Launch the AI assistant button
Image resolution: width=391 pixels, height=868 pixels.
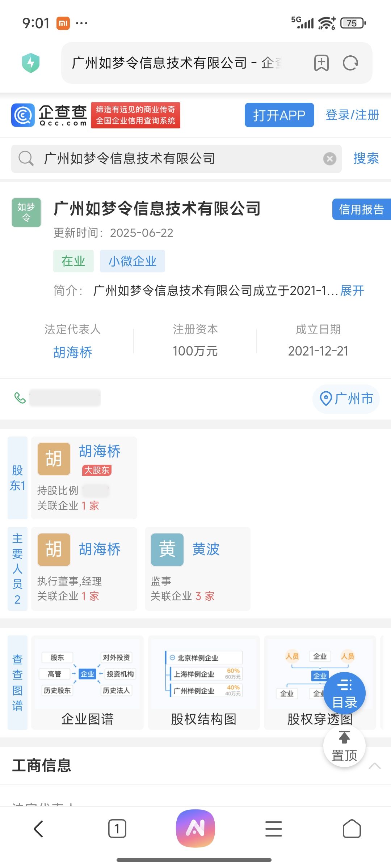(195, 828)
